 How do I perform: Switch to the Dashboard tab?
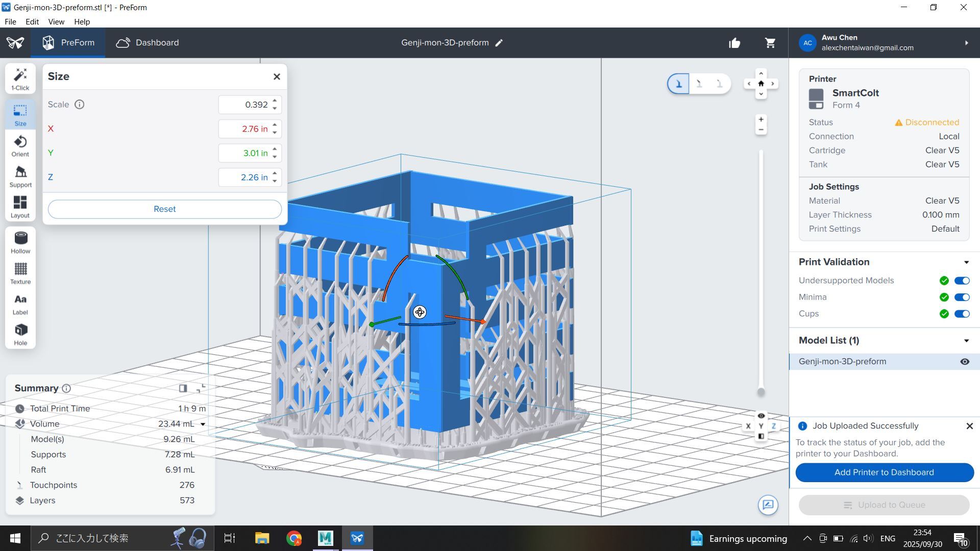point(148,43)
